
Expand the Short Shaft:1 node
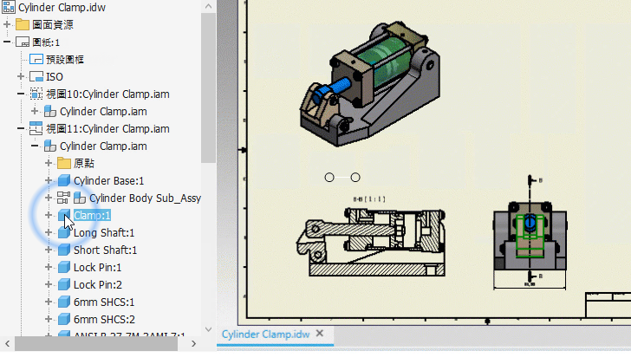tap(49, 250)
